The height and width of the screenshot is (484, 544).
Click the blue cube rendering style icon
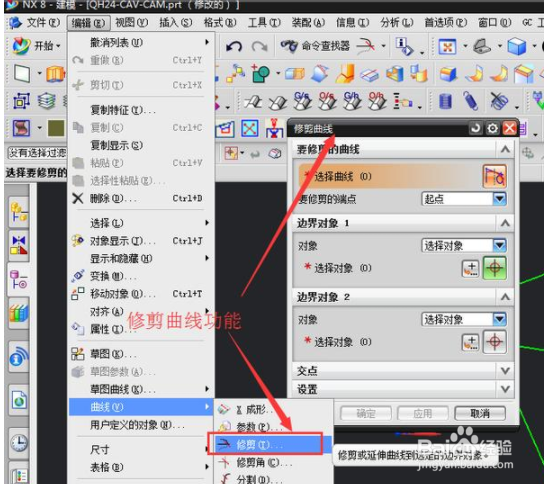(516, 46)
